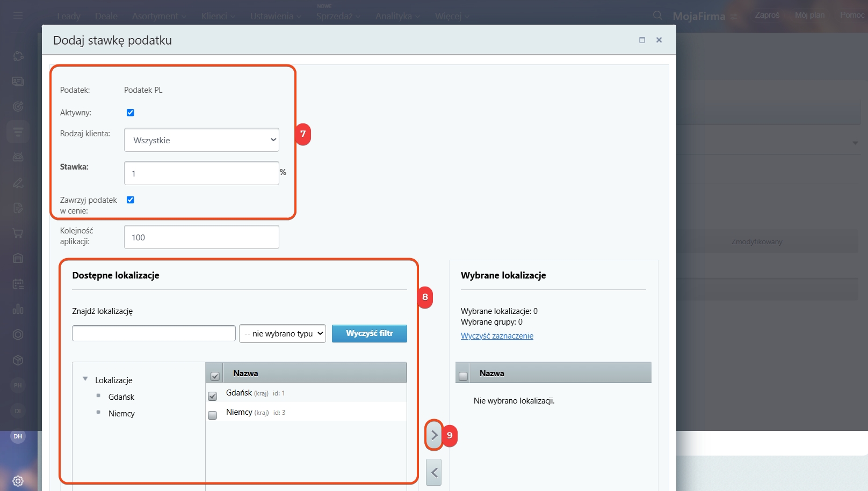
Task: Open the Analityka menu
Action: tap(397, 16)
